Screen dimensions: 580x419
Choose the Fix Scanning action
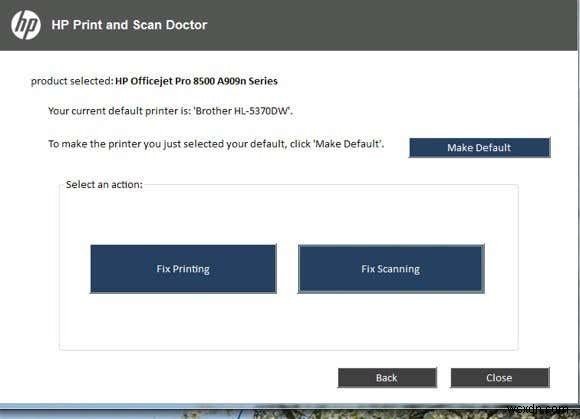391,269
